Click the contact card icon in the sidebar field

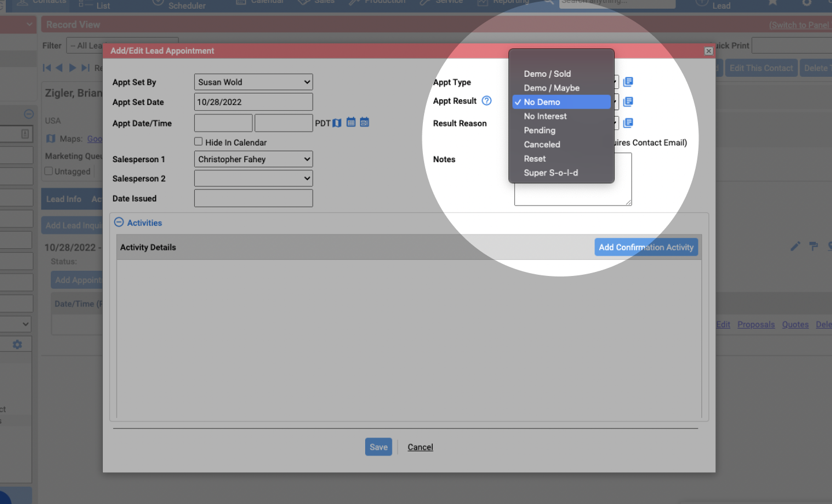[x=25, y=134]
